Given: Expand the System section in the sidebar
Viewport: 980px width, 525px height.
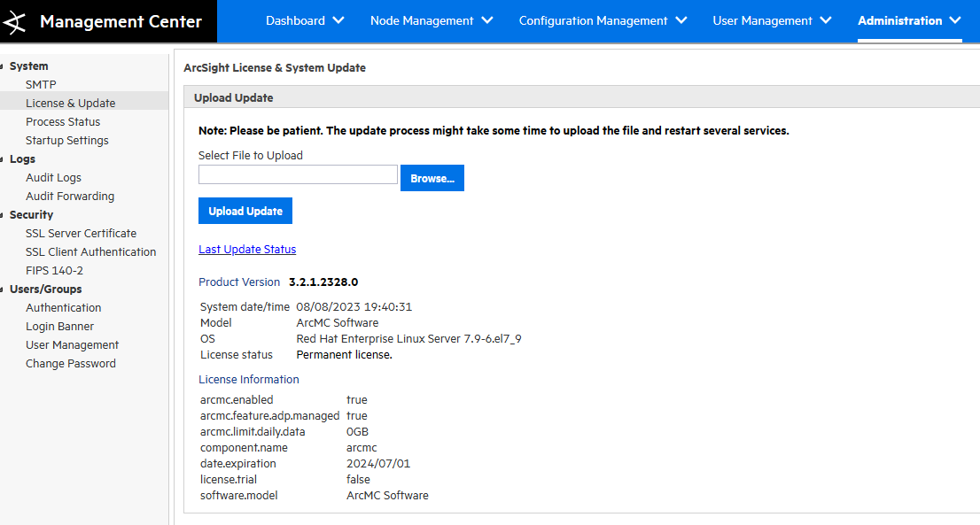Looking at the screenshot, I should click(5, 66).
